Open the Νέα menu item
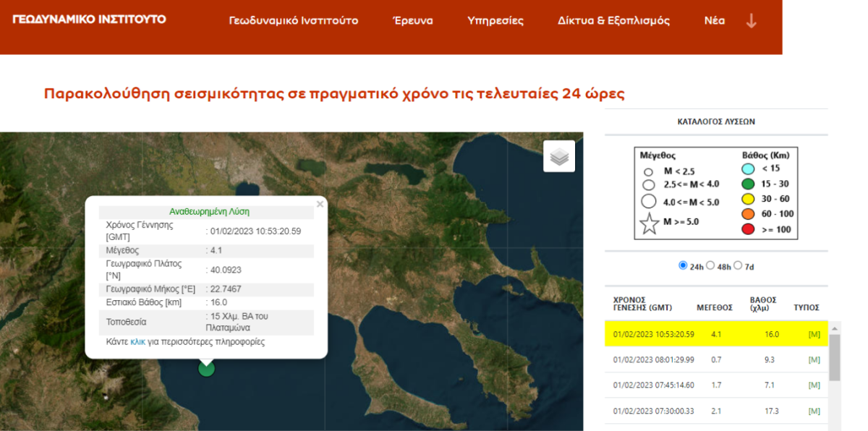The image size is (868, 431). (x=715, y=20)
